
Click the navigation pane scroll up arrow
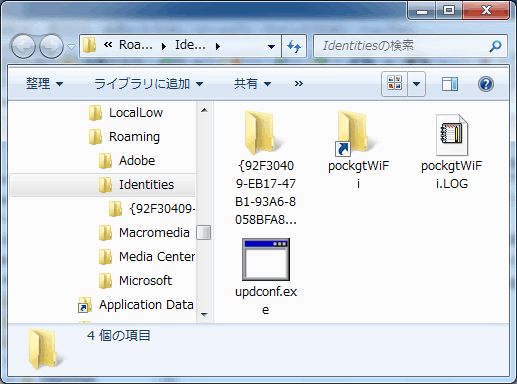(x=204, y=110)
